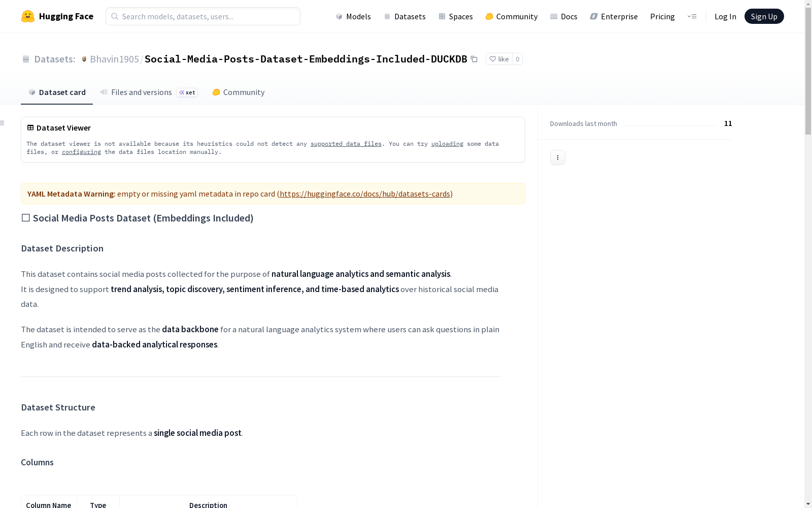Viewport: 812px width, 508px height.
Task: Click the Social Media Posts Dataset heading
Action: (x=137, y=218)
